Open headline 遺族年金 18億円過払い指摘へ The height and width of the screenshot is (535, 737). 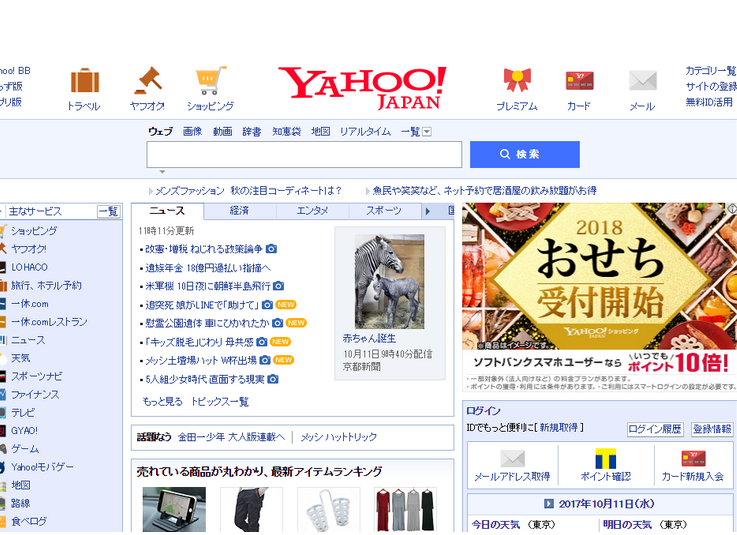coord(208,268)
